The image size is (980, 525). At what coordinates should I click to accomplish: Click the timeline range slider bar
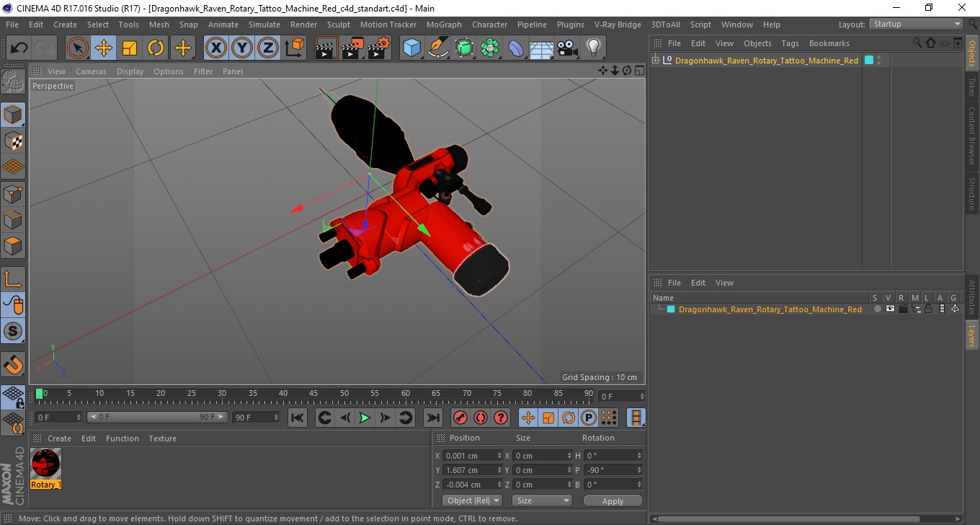tap(157, 417)
